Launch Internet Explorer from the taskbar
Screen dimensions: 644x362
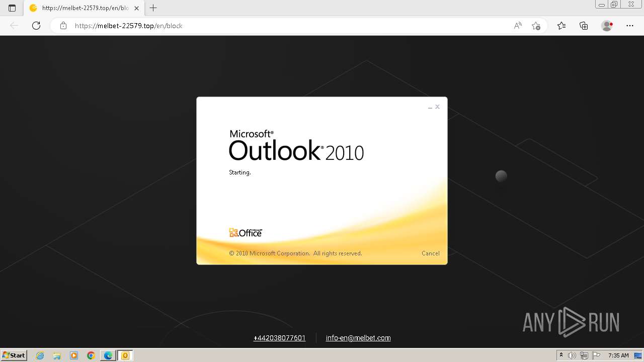coord(40,355)
